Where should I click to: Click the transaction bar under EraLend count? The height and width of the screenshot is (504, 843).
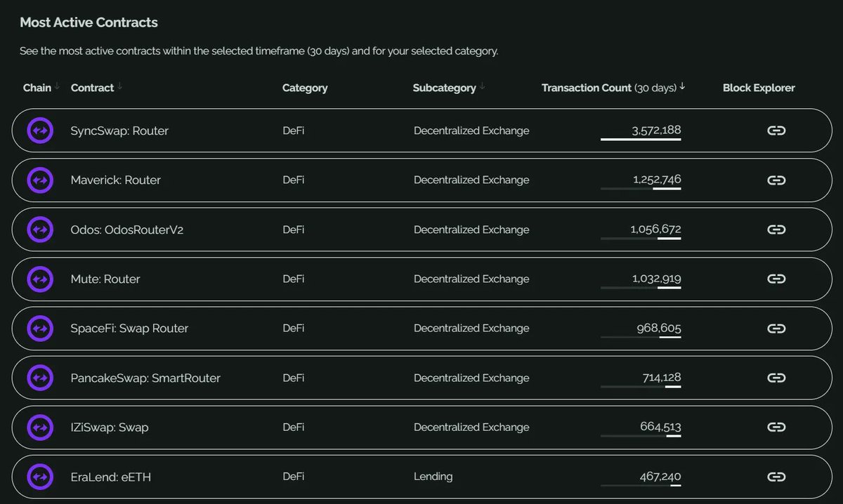[641, 485]
